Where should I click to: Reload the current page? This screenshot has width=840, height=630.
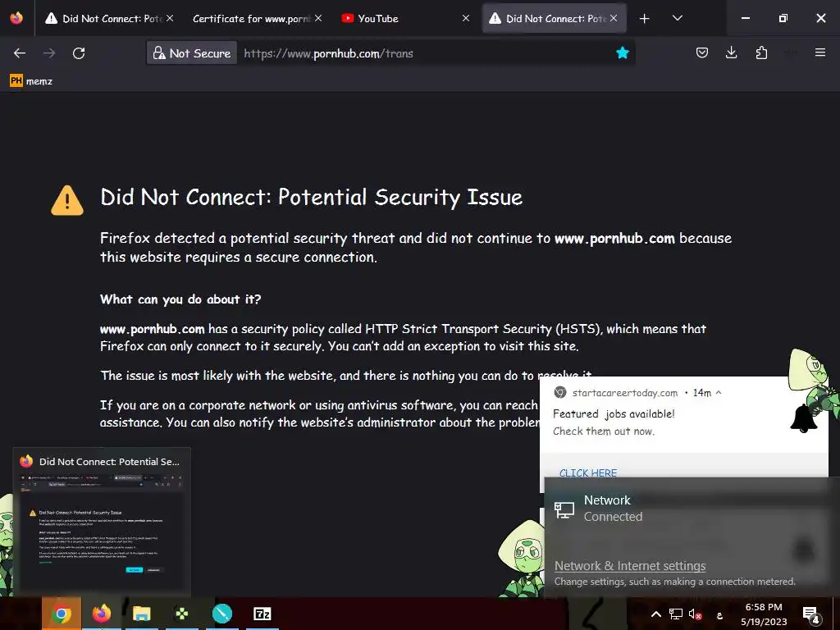(x=79, y=53)
